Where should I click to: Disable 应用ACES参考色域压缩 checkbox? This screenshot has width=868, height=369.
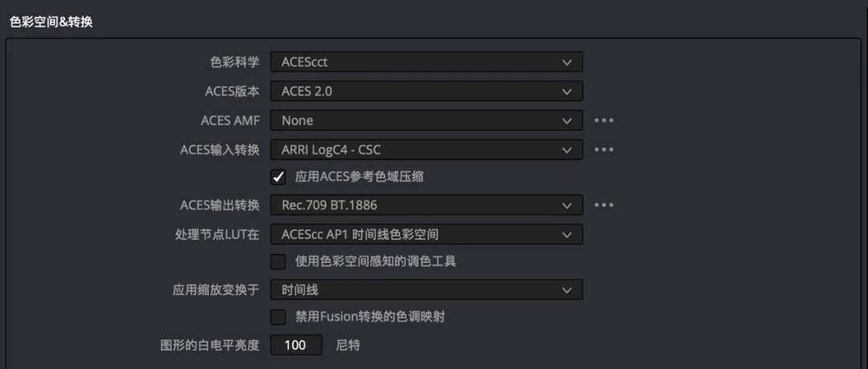coord(278,178)
